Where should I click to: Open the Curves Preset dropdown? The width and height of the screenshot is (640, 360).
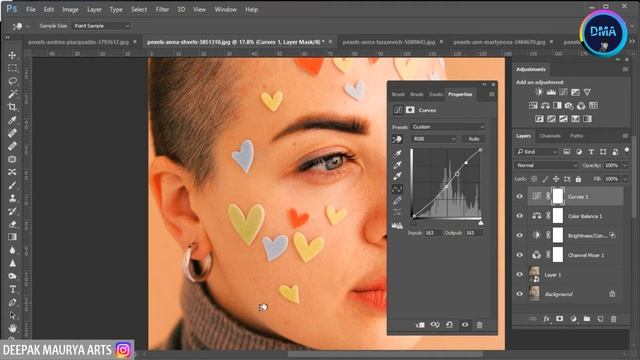pyautogui.click(x=448, y=127)
